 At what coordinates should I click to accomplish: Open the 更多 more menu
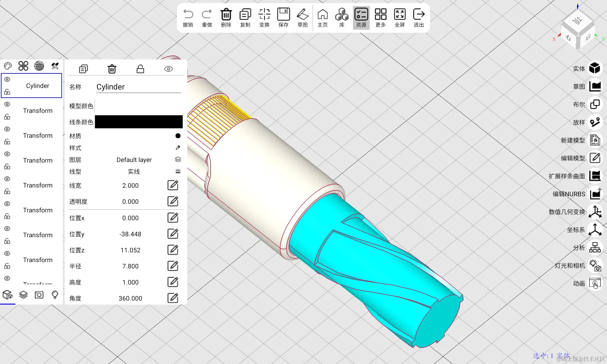(380, 14)
